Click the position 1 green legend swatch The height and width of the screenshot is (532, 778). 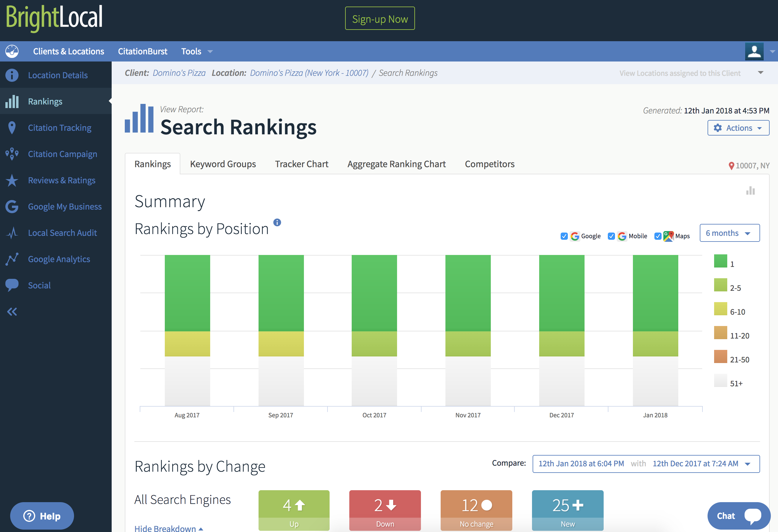(720, 261)
